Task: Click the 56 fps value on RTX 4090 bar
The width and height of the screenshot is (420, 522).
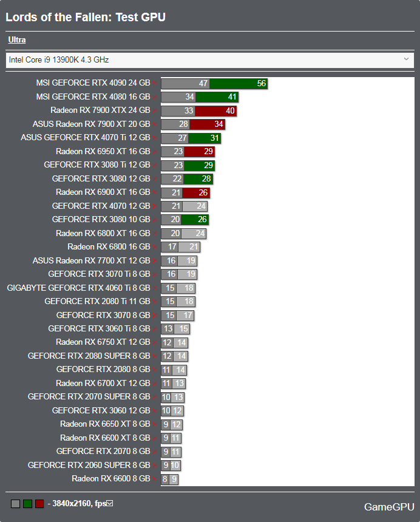Action: pos(261,84)
